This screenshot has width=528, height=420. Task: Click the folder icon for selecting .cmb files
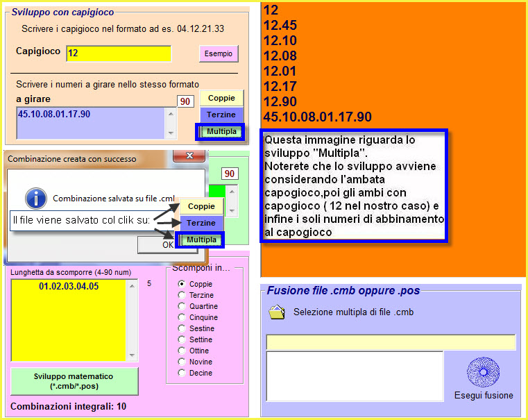point(277,312)
